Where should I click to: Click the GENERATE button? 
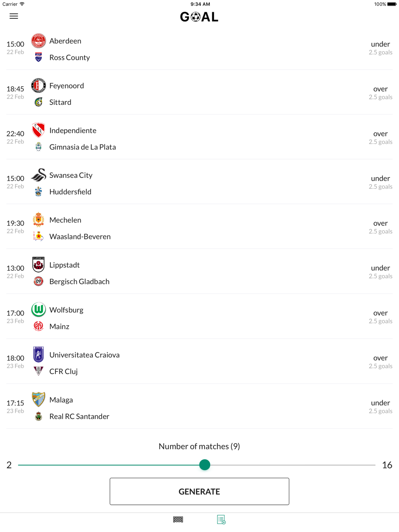(199, 491)
